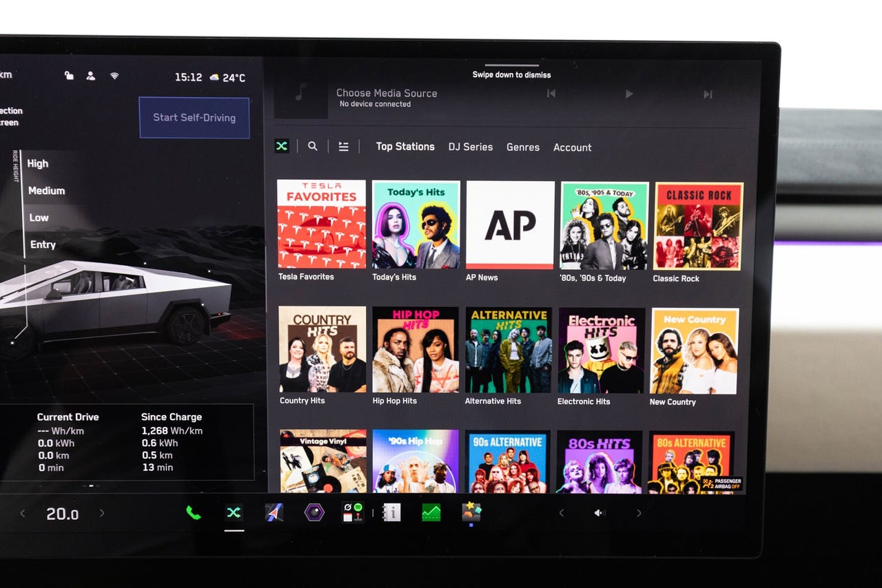Open the driver profile icon
882x588 pixels.
91,76
